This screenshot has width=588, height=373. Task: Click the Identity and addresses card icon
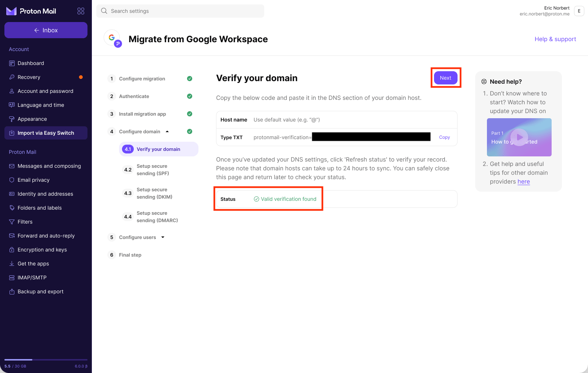click(x=12, y=194)
